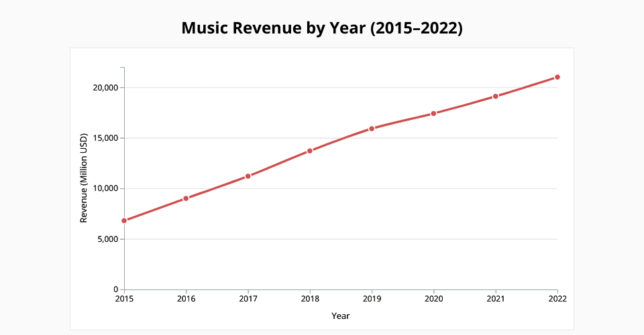Select the 2020 x-axis tick label
Screen dimensions: 644x335
[x=433, y=299]
